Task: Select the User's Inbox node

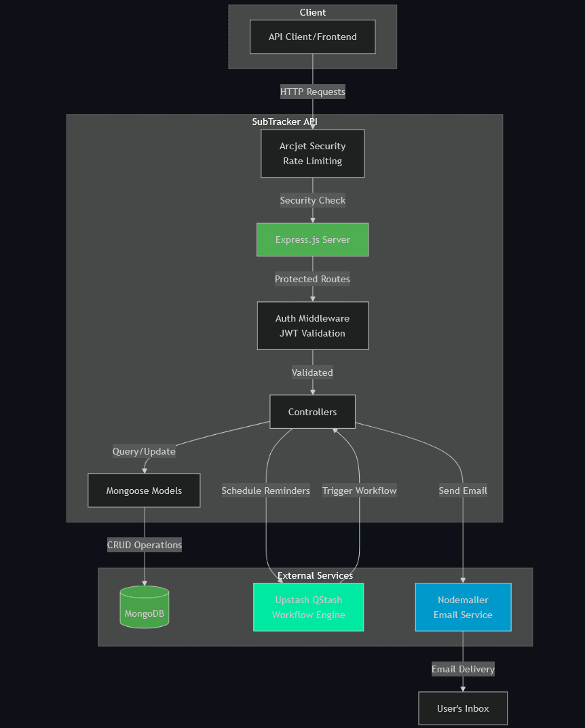Action: click(x=463, y=708)
